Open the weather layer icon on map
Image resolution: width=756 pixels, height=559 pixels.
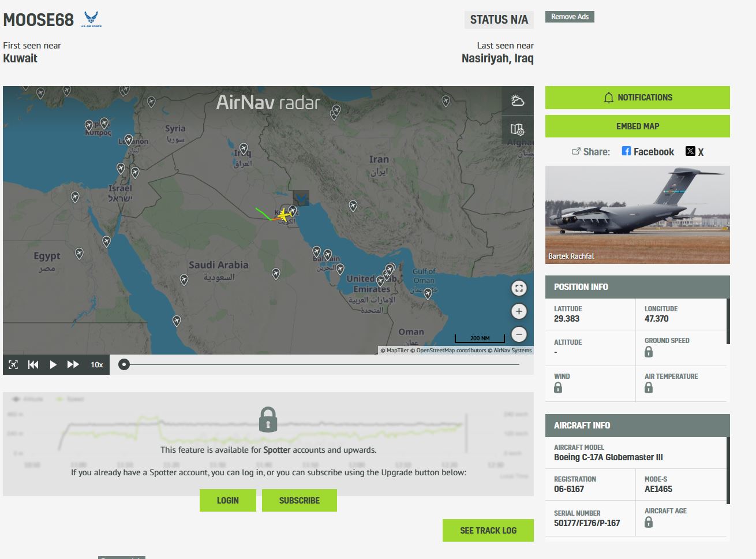518,101
